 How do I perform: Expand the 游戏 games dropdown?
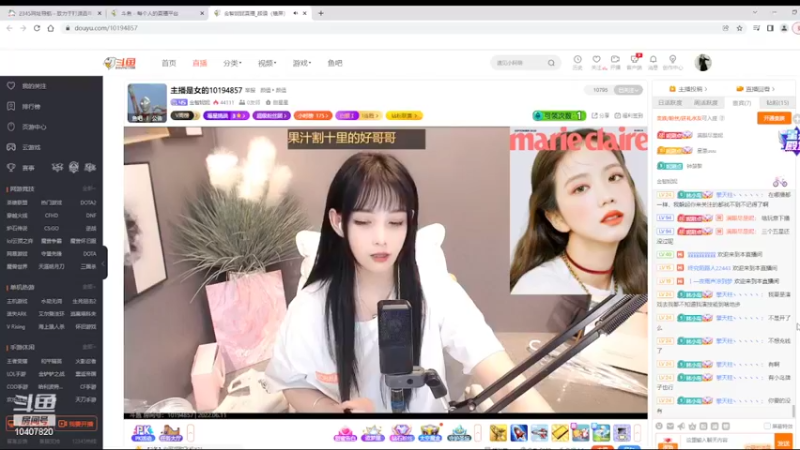(x=302, y=63)
